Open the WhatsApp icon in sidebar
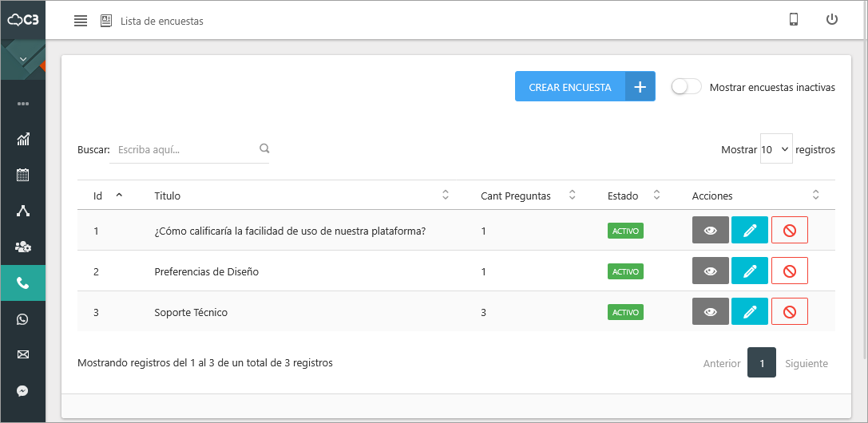 tap(23, 319)
